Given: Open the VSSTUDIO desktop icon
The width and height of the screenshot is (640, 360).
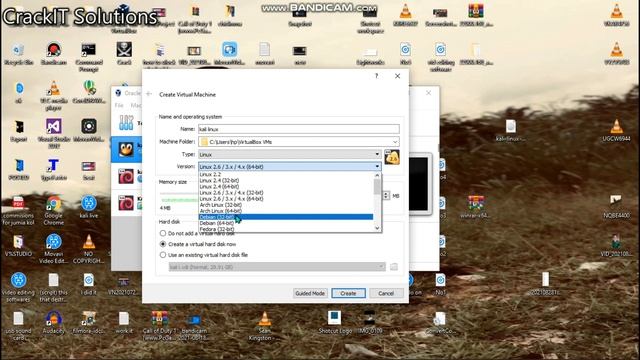Looking at the screenshot, I should coord(18,246).
